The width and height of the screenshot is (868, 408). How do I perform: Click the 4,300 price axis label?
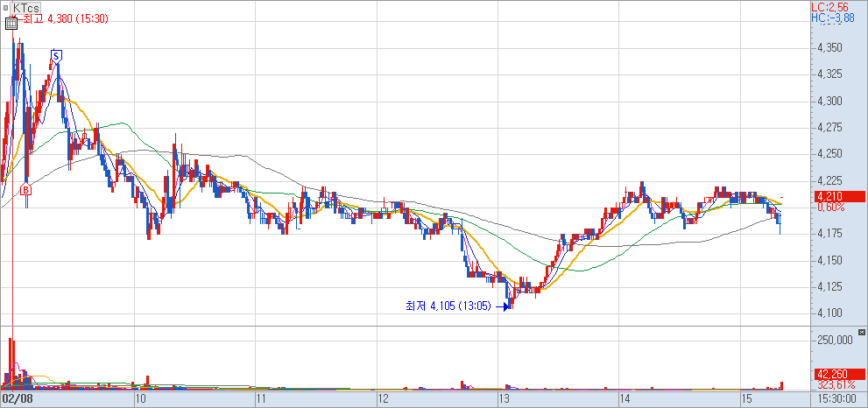click(x=829, y=101)
